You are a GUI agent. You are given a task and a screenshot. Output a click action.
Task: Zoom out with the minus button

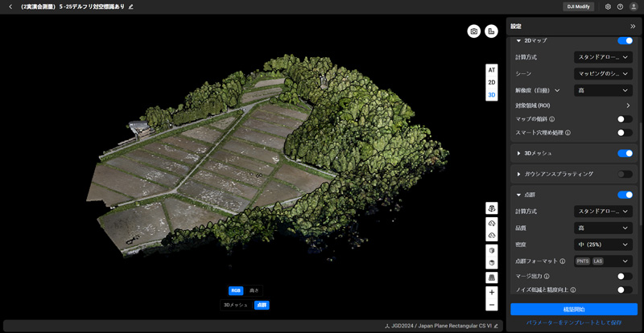coord(491,305)
